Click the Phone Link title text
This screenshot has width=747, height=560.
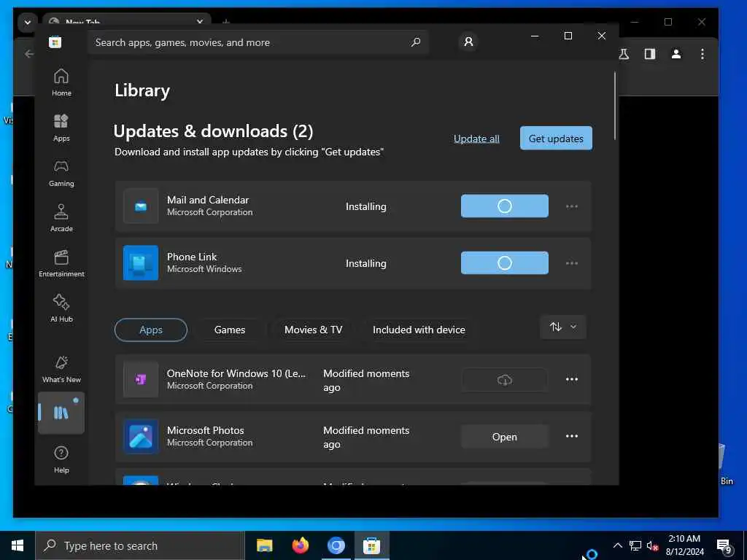192,257
